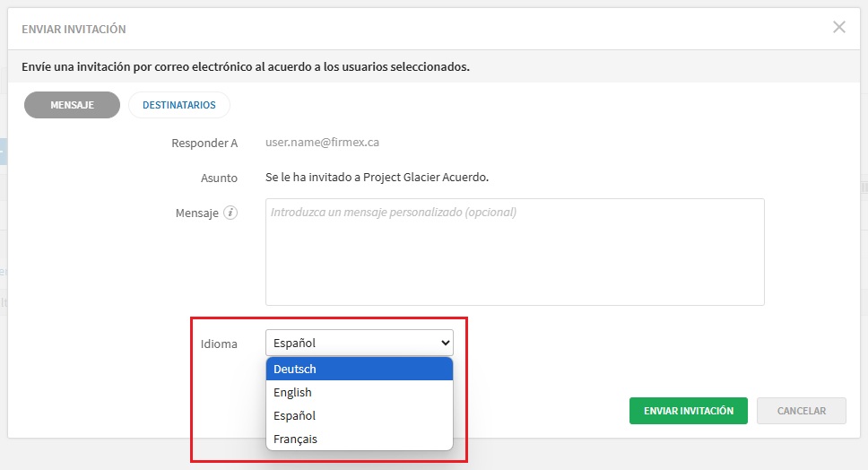Viewport: 868px width, 470px height.
Task: Pick Español from the language options
Action: coord(360,415)
